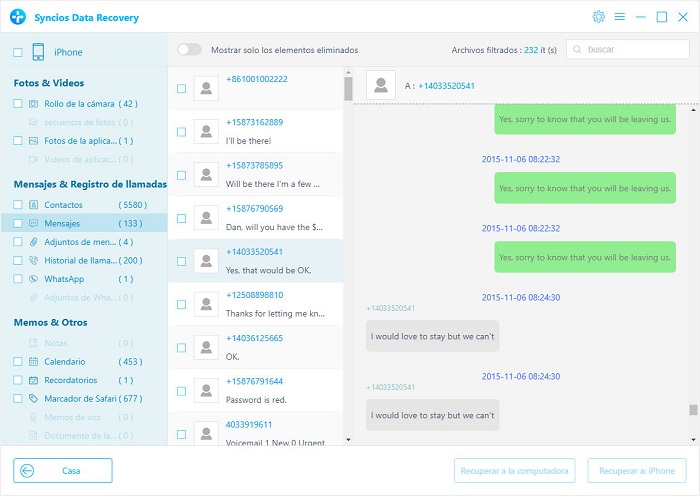Open the hamburger menu icon
The width and height of the screenshot is (700, 496).
[620, 17]
